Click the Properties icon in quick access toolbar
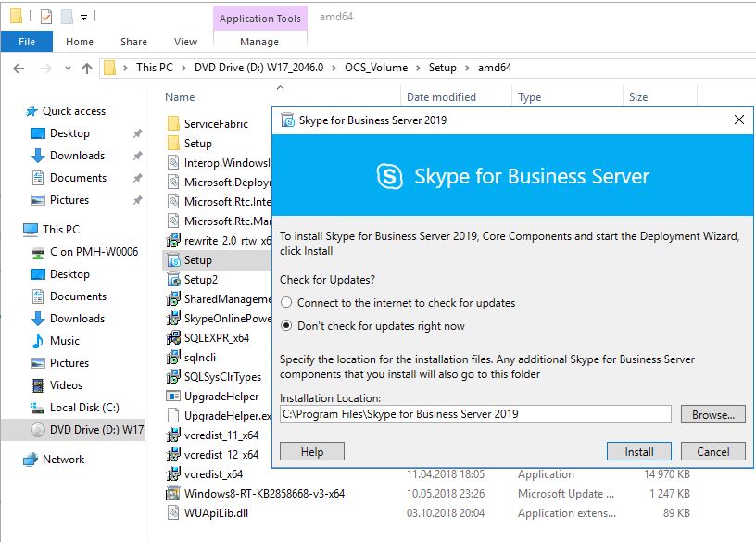756x542 pixels. pos(46,18)
